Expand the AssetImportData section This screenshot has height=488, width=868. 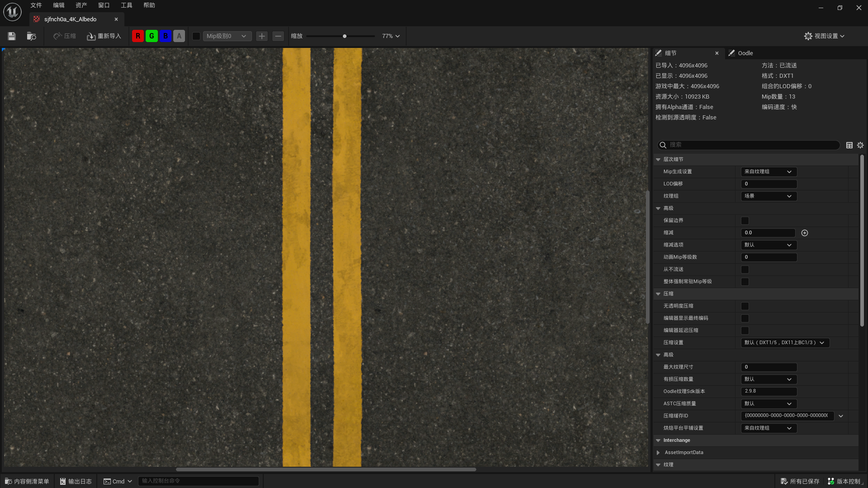pos(659,453)
